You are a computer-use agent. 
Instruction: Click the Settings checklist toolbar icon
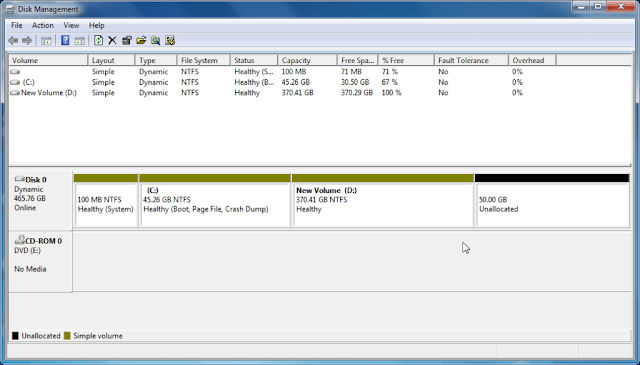[x=170, y=40]
